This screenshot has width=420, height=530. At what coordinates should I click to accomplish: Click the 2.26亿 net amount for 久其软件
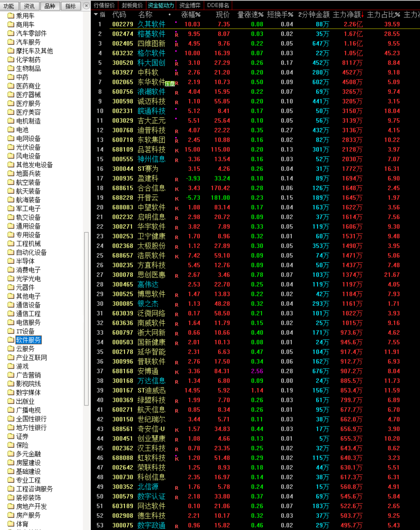[353, 24]
